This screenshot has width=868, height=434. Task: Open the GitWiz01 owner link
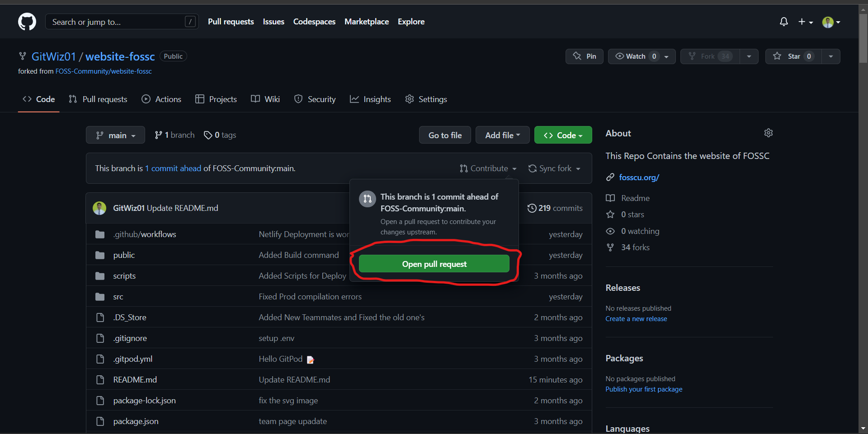(54, 56)
